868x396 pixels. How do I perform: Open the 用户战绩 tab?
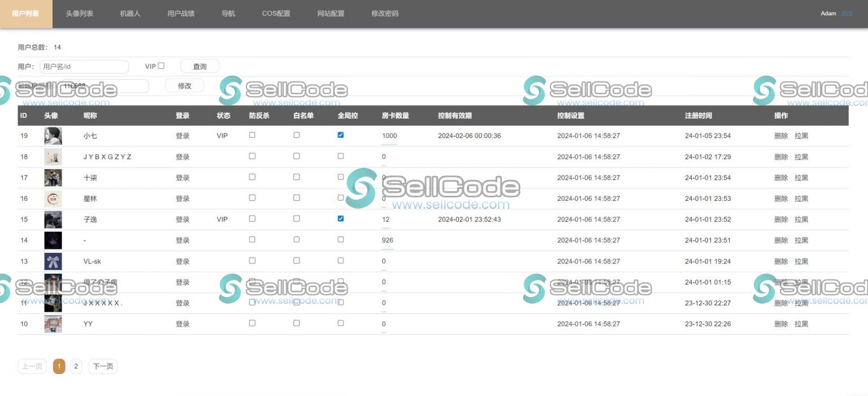(x=181, y=14)
